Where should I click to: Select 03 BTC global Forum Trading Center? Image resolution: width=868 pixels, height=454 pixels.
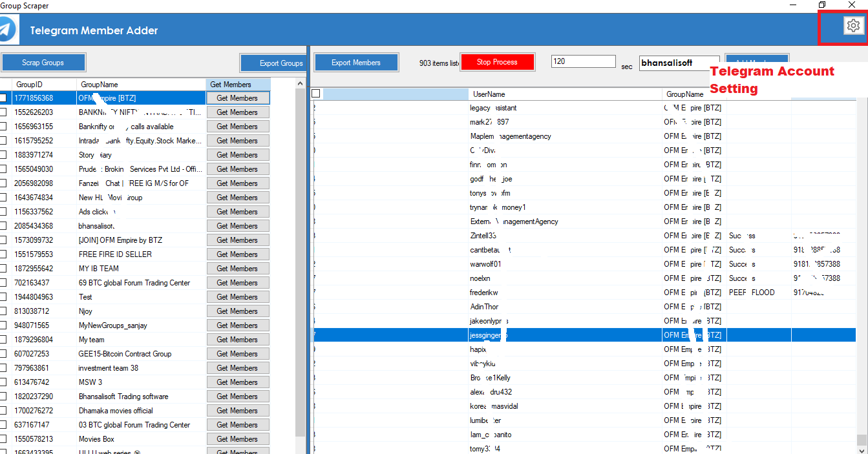(134, 425)
